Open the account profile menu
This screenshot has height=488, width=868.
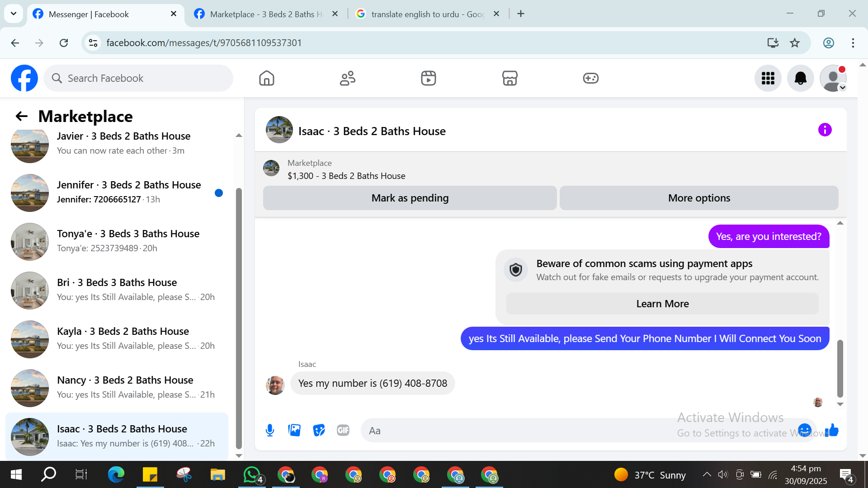(x=833, y=78)
